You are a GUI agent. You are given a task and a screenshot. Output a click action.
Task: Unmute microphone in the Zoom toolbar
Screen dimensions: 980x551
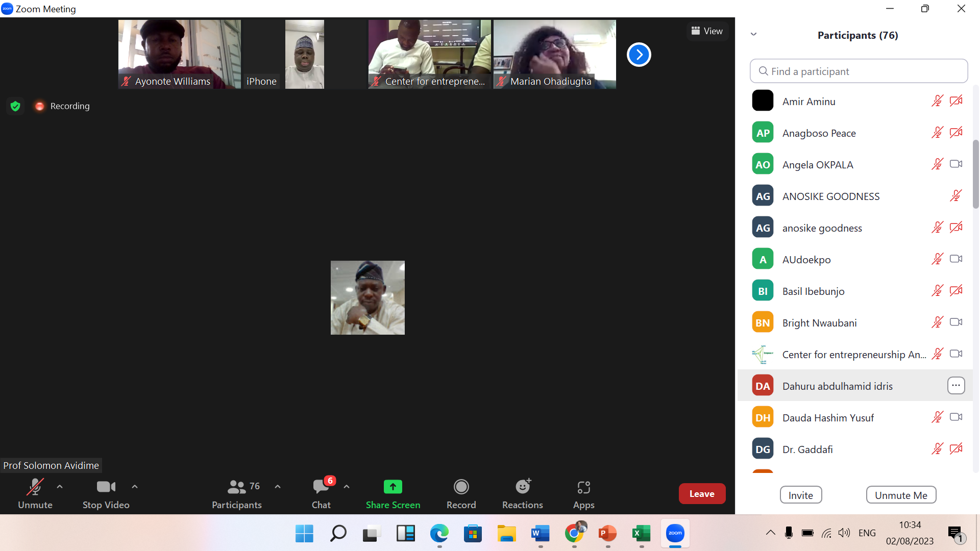tap(35, 493)
